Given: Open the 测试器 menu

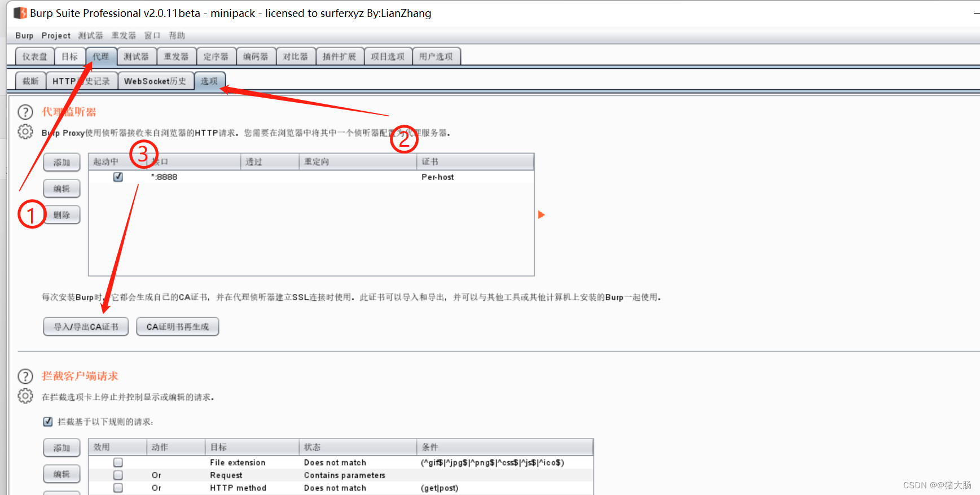Looking at the screenshot, I should click(90, 36).
